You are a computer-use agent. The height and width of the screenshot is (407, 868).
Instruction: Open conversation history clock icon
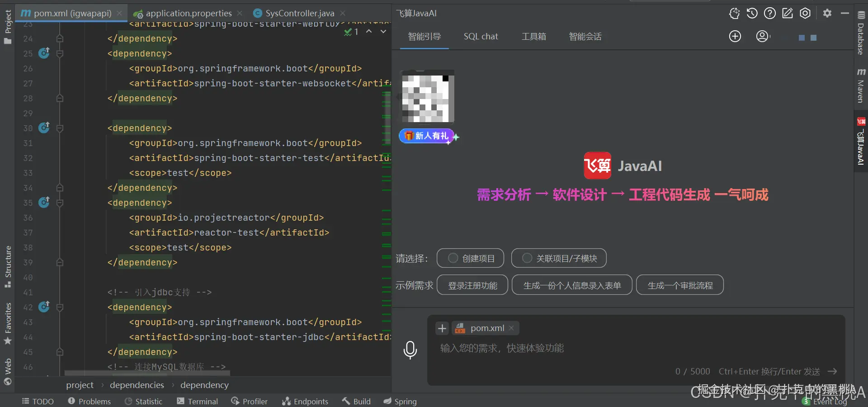(752, 14)
